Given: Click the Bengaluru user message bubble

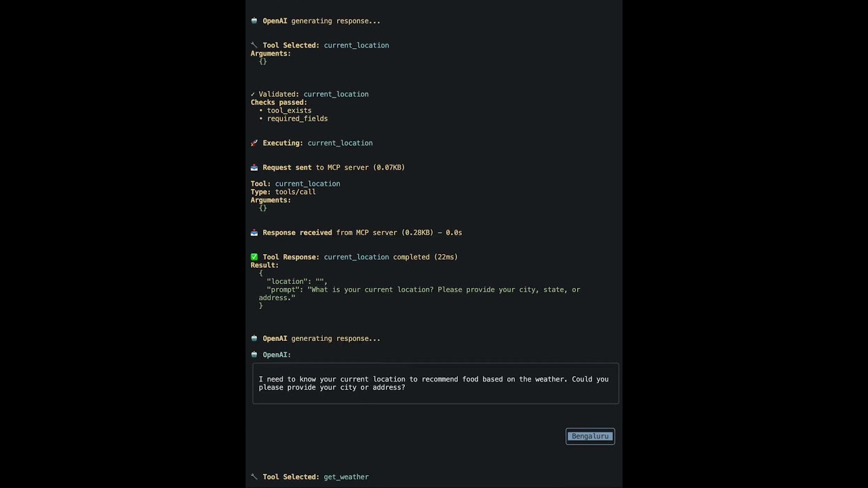Looking at the screenshot, I should click(x=590, y=436).
